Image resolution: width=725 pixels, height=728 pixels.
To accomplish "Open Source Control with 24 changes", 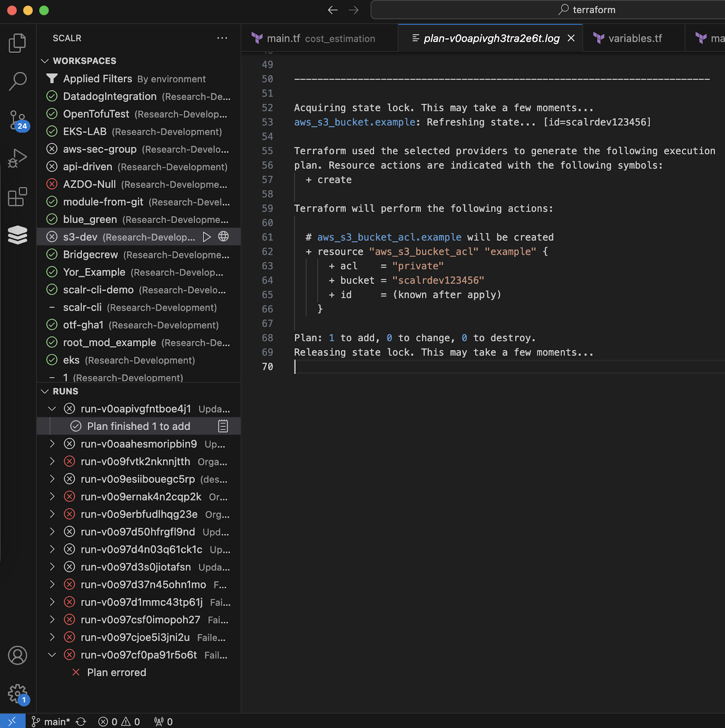I will pyautogui.click(x=18, y=121).
